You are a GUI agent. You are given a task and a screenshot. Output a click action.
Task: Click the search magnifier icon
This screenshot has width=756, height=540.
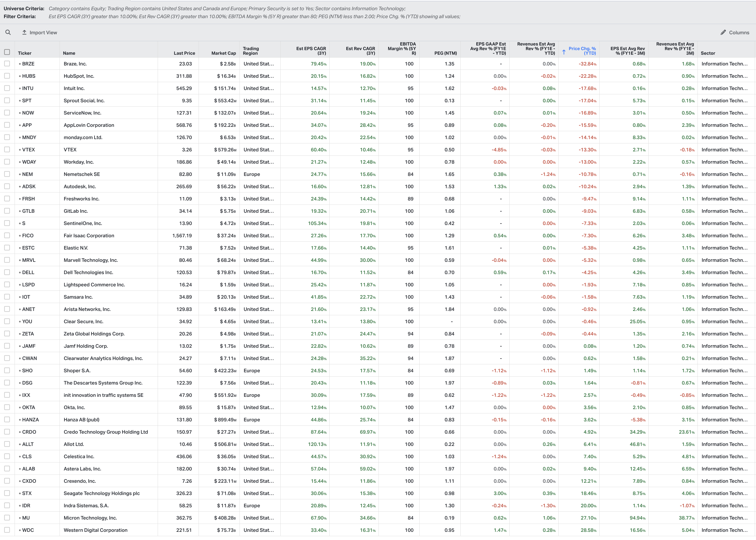(x=8, y=32)
